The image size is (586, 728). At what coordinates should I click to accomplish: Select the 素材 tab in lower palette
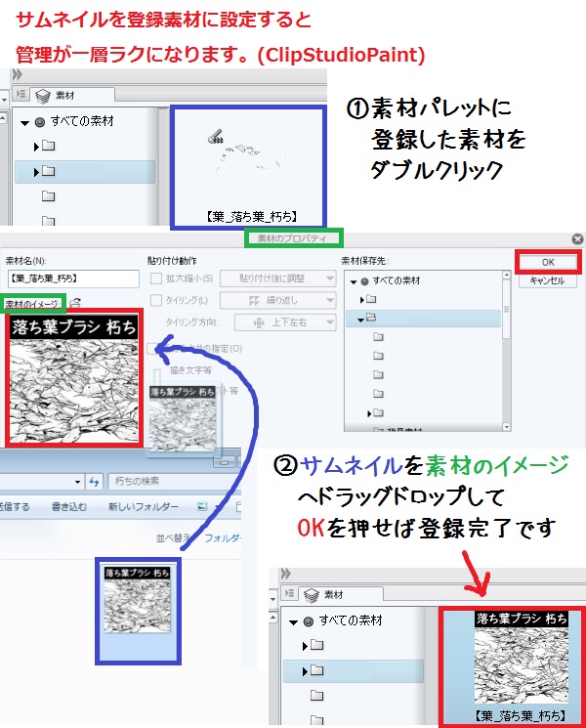coord(342,594)
